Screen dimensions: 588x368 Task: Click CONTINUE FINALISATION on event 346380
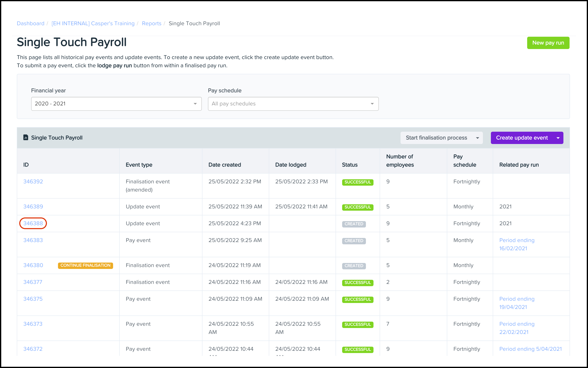85,265
